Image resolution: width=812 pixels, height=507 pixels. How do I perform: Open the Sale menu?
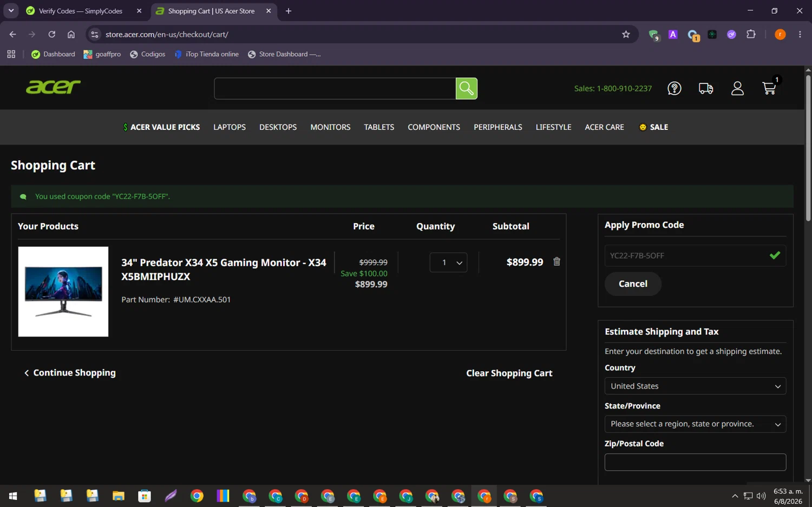(x=653, y=127)
